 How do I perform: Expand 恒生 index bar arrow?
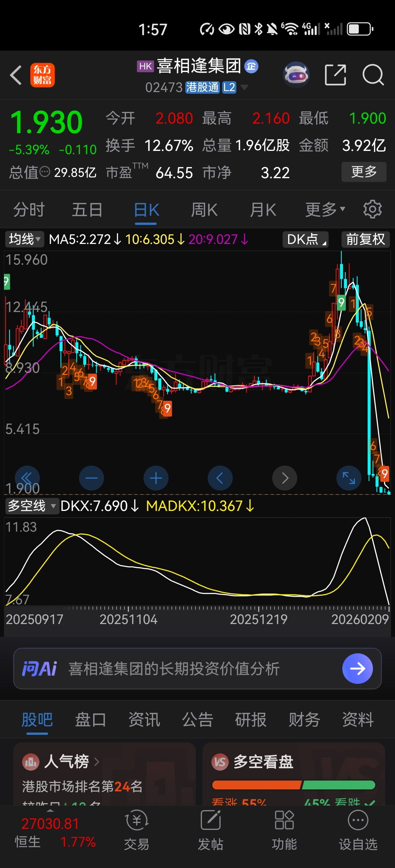click(x=50, y=810)
